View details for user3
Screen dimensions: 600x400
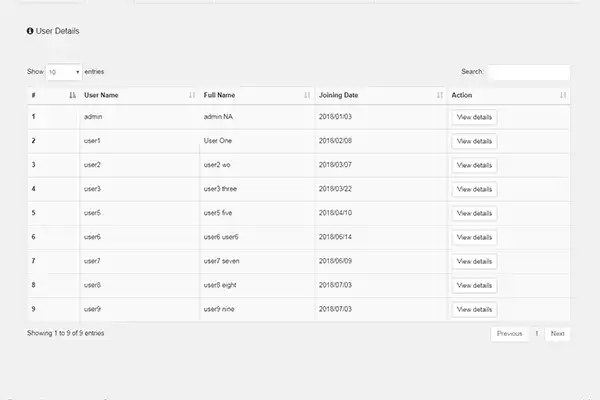[474, 189]
